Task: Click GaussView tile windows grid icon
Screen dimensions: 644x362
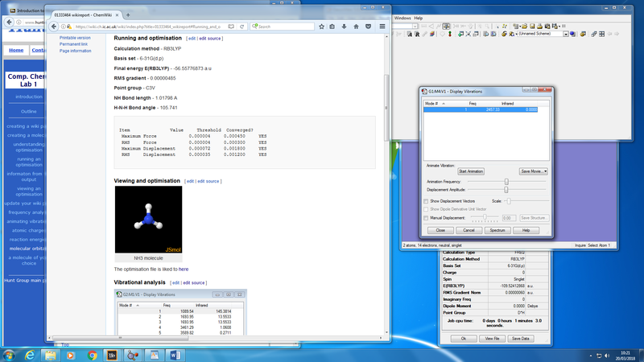Action: coord(601,34)
